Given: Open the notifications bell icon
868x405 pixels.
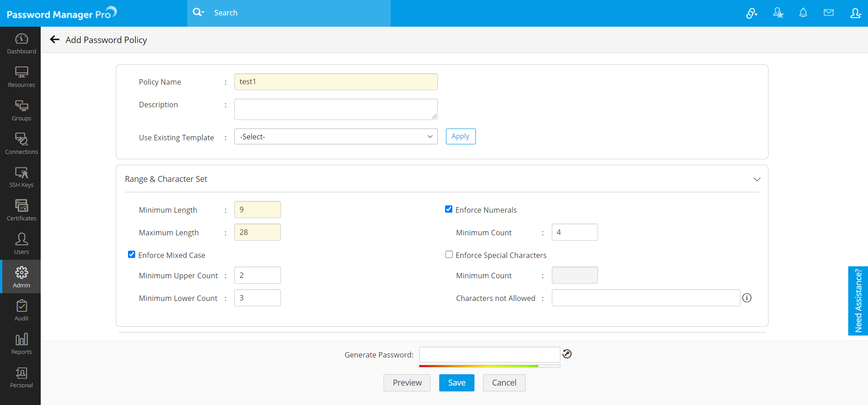Looking at the screenshot, I should click(803, 13).
